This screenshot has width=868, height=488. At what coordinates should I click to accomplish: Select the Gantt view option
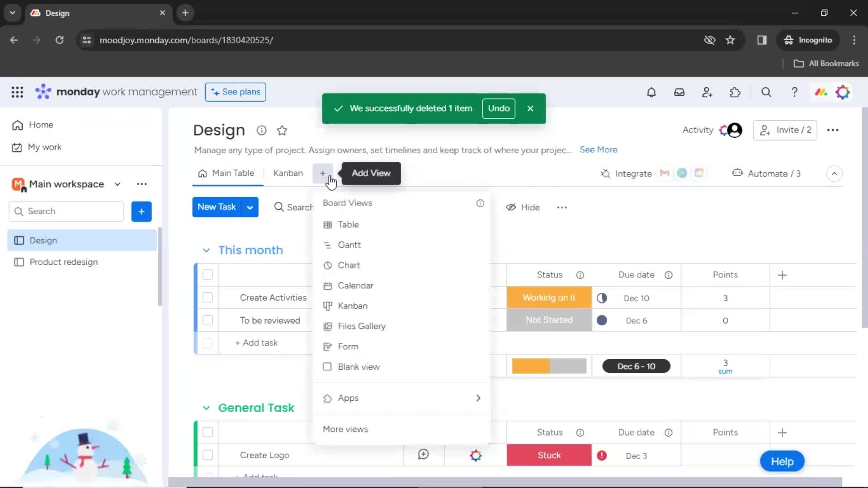pyautogui.click(x=350, y=245)
